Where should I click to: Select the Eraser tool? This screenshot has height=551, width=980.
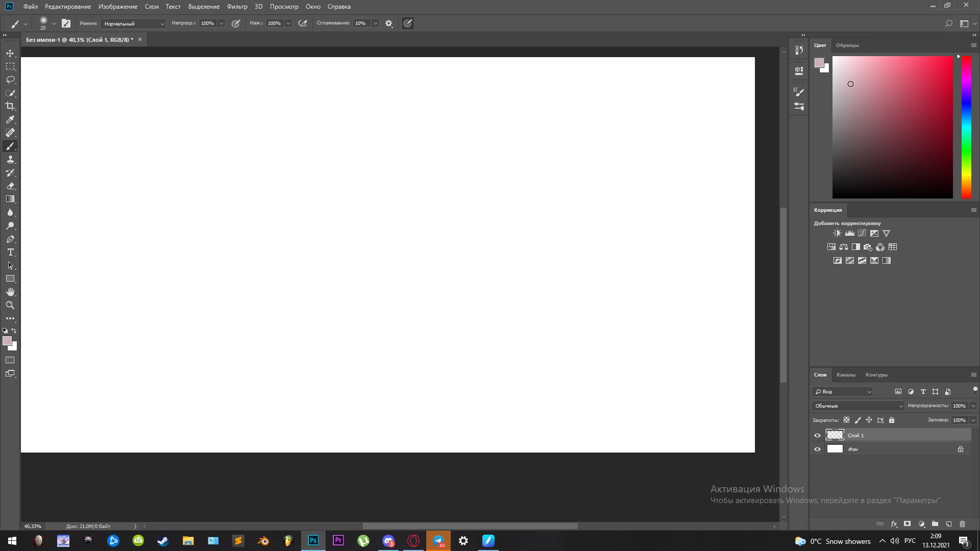click(10, 186)
